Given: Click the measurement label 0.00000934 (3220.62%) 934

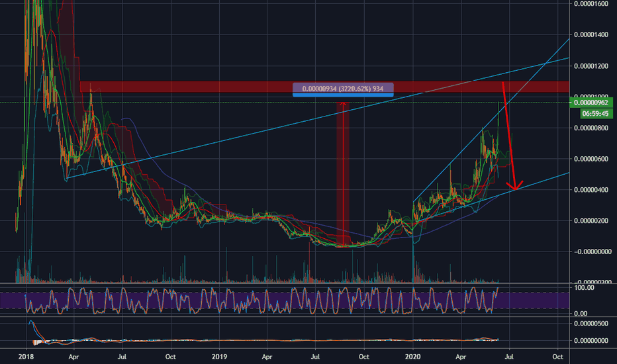Looking at the screenshot, I should 343,89.
